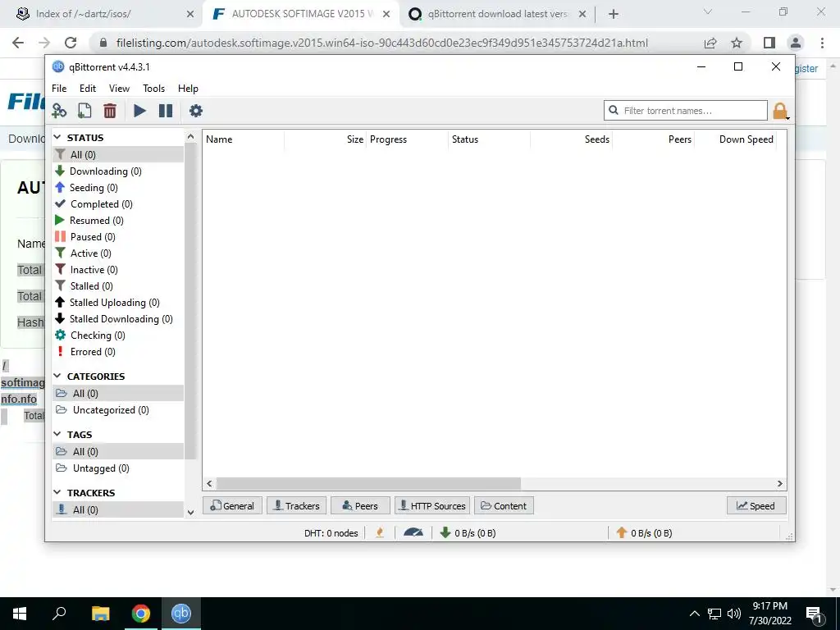840x630 pixels.
Task: Select All (0) under STATUS
Action: coord(118,155)
